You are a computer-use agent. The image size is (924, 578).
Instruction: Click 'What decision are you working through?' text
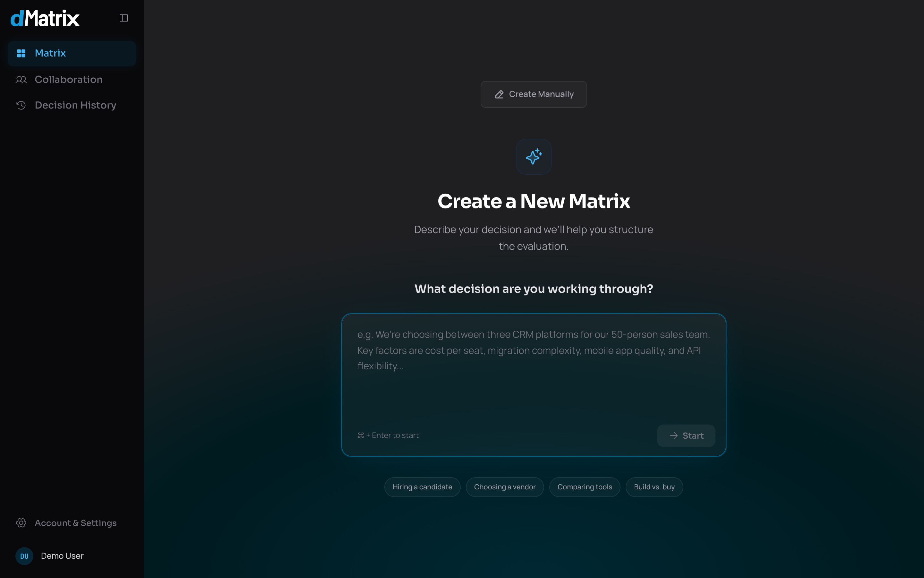(534, 289)
